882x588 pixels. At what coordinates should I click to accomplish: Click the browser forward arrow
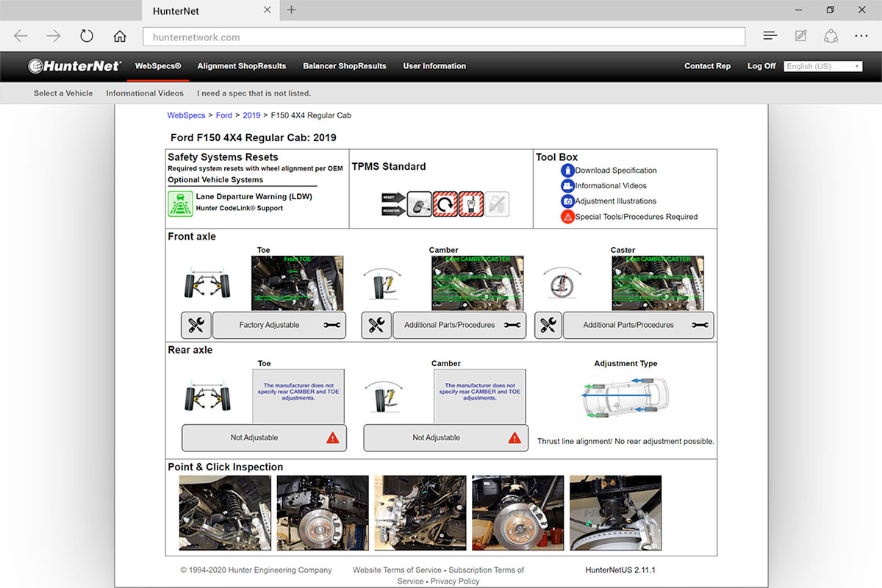pyautogui.click(x=54, y=37)
